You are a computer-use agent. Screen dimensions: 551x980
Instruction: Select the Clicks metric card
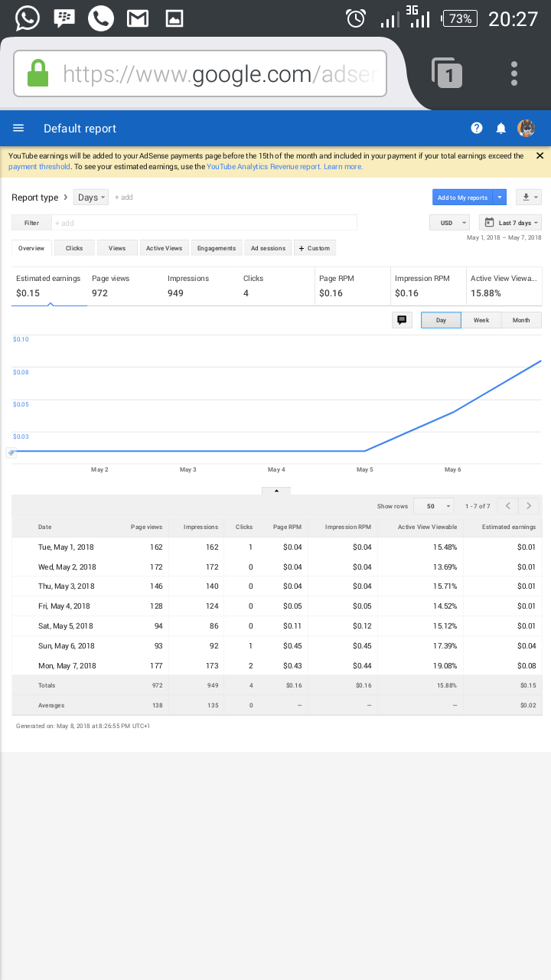(x=276, y=286)
